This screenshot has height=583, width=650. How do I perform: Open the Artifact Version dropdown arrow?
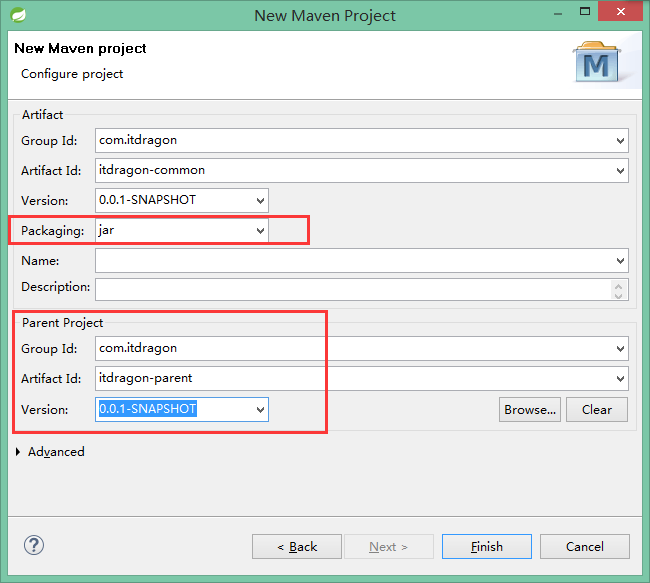coord(260,201)
